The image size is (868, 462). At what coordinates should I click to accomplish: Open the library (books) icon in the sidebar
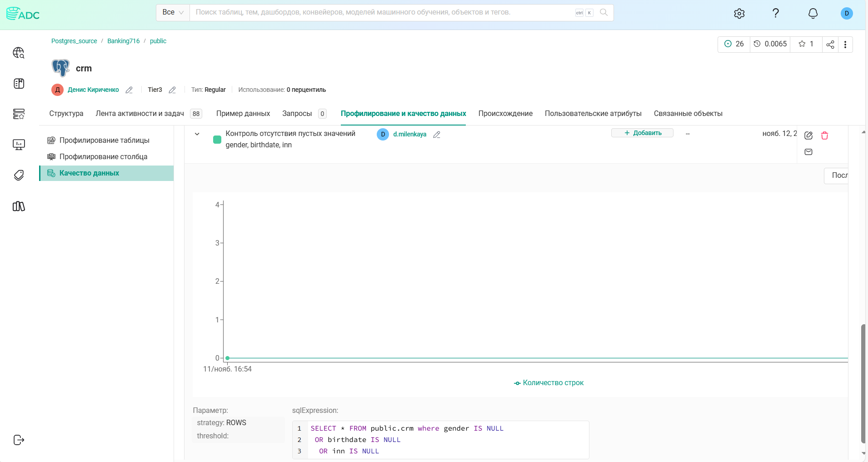(x=19, y=207)
